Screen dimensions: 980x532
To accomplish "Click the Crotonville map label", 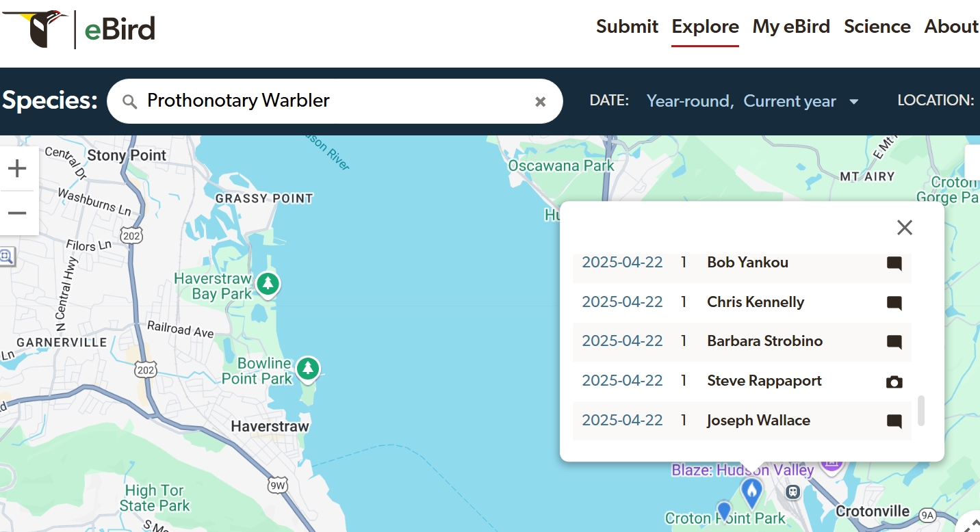I will (873, 511).
